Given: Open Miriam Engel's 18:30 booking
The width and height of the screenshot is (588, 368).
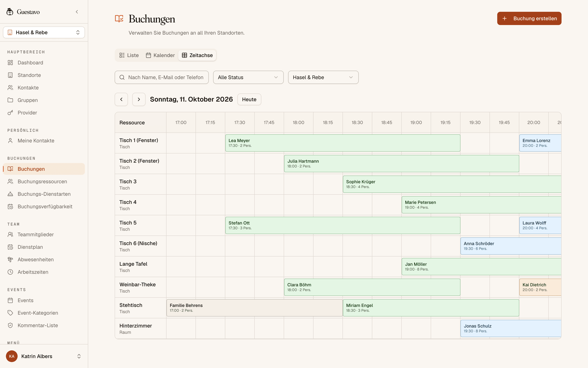Looking at the screenshot, I should pos(431,308).
